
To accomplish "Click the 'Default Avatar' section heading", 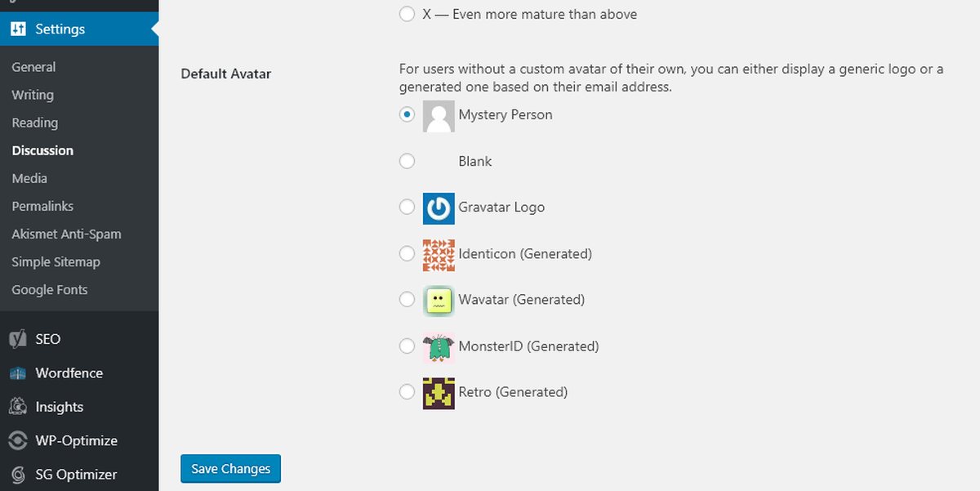I will point(226,74).
